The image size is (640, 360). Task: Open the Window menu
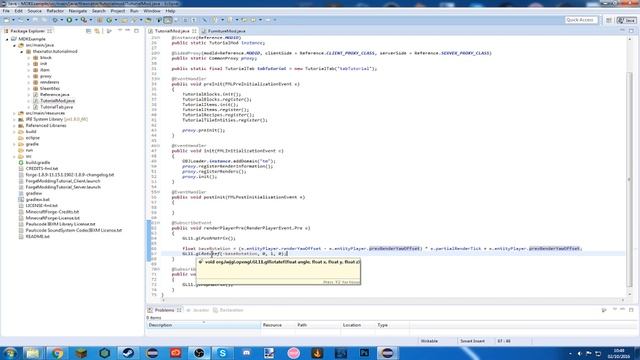[x=152, y=11]
